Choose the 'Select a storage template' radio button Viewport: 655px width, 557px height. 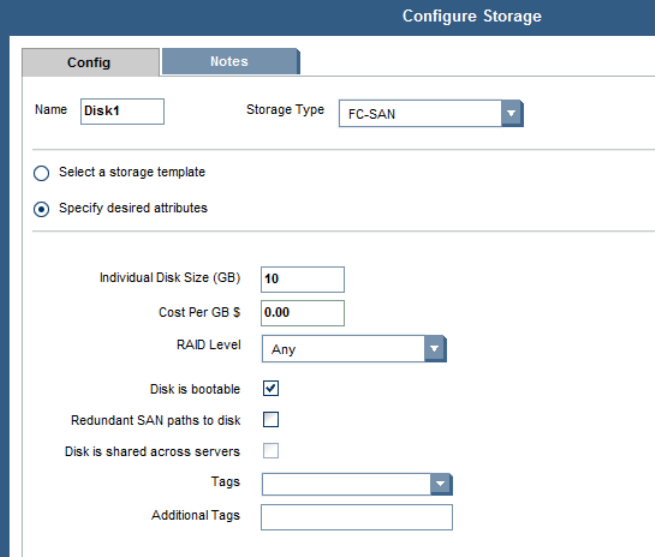pyautogui.click(x=41, y=173)
